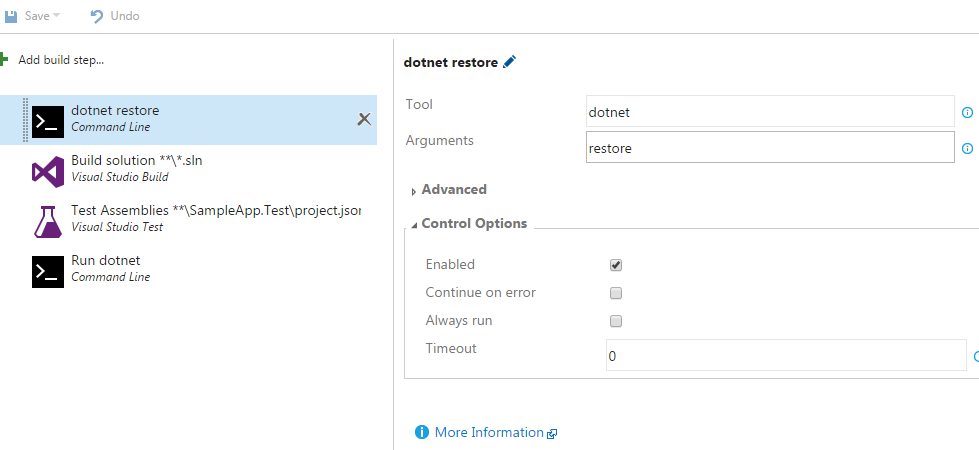The width and height of the screenshot is (979, 450).
Task: Click the info icon next to Tool field
Action: (967, 113)
